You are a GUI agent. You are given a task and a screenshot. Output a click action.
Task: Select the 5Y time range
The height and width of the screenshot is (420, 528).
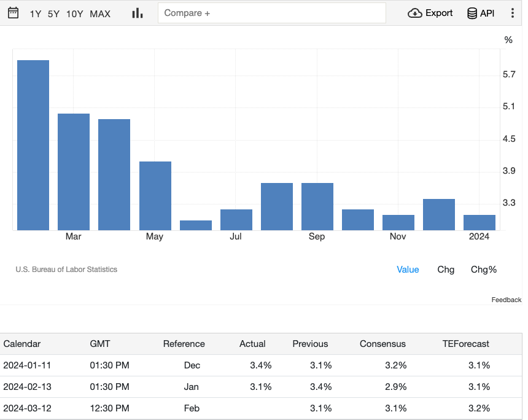(x=53, y=14)
